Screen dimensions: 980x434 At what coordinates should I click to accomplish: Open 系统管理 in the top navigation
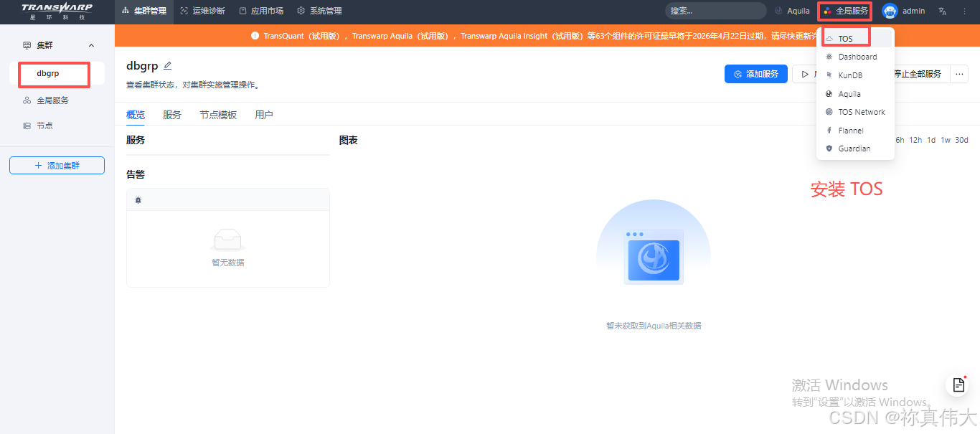coord(319,11)
